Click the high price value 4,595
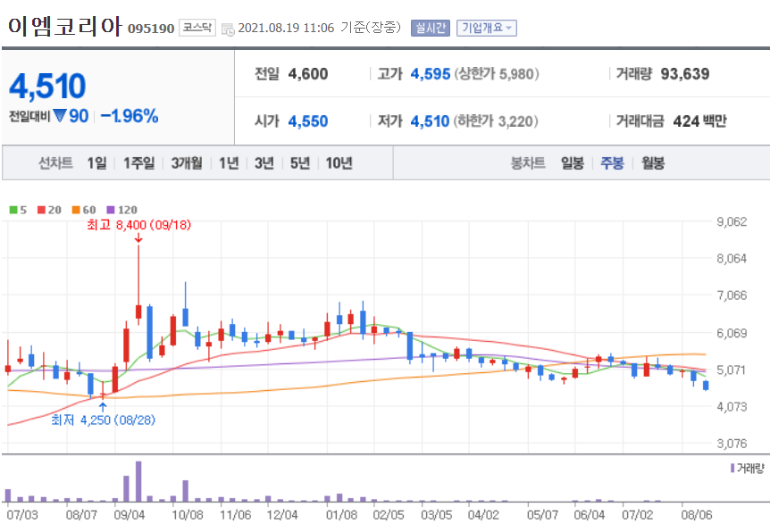 (431, 74)
